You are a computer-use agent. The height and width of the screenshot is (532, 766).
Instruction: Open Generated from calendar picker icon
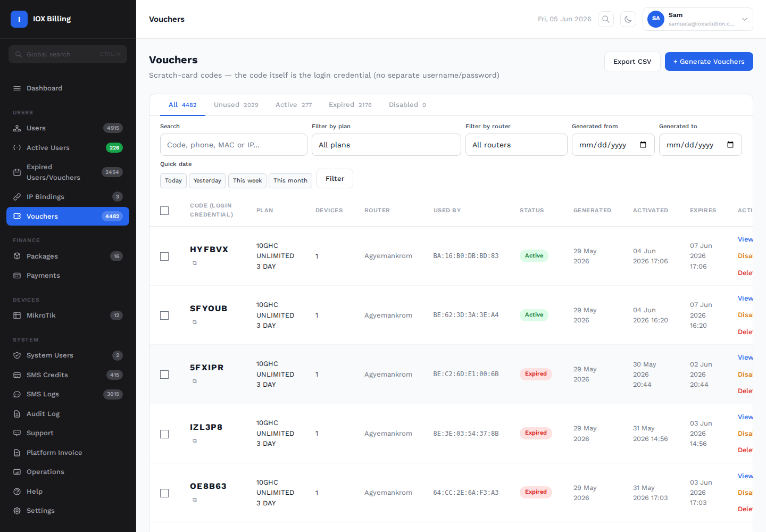(x=643, y=145)
